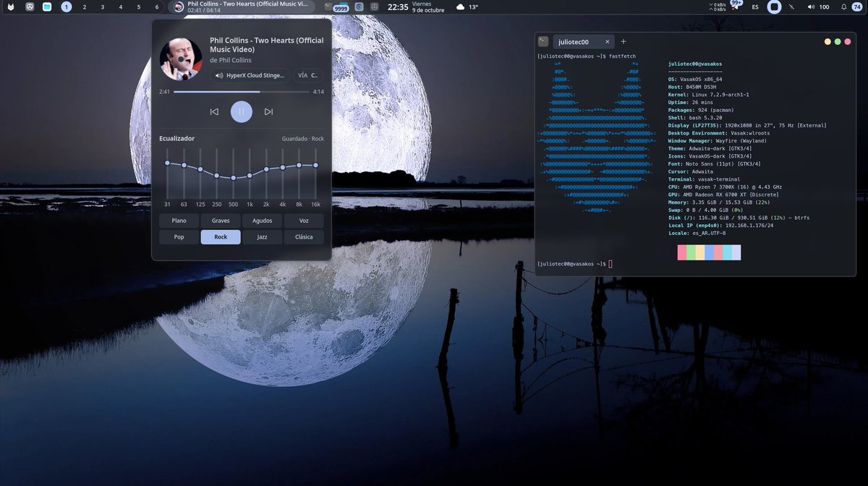
Task: Switch to workspace 6
Action: 157,7
